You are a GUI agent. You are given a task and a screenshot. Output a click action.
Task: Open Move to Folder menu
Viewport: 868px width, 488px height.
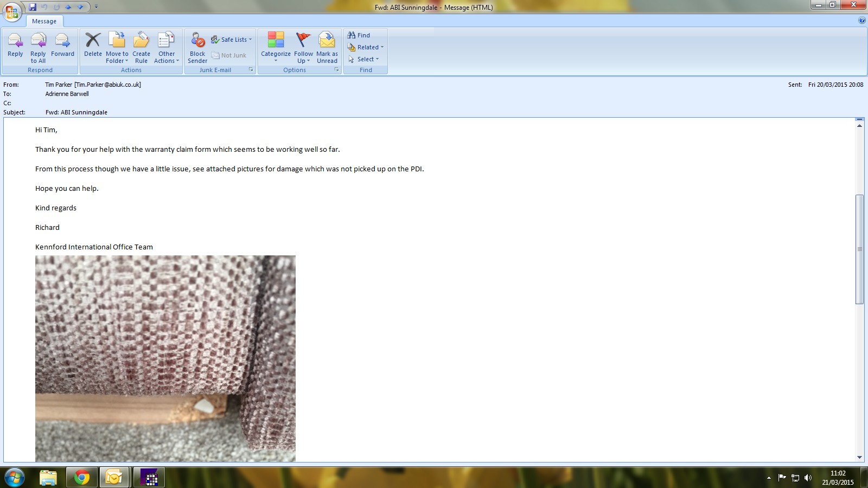(x=117, y=48)
